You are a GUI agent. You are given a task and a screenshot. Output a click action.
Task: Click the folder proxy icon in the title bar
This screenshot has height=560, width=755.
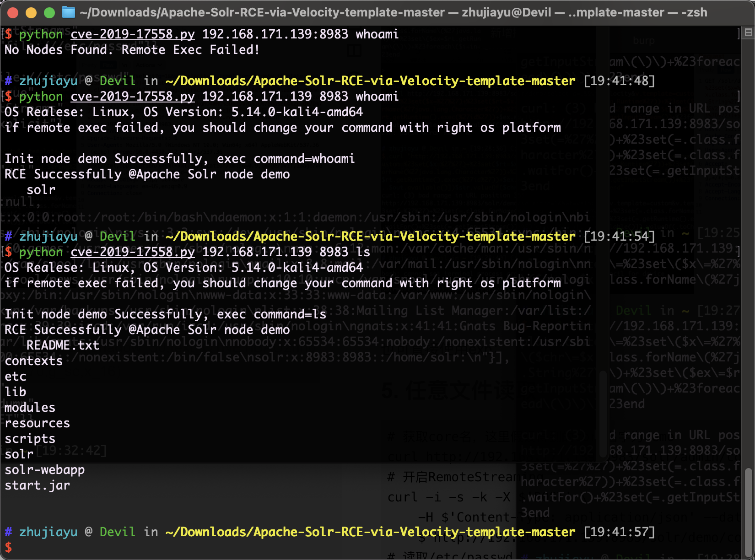pyautogui.click(x=68, y=12)
